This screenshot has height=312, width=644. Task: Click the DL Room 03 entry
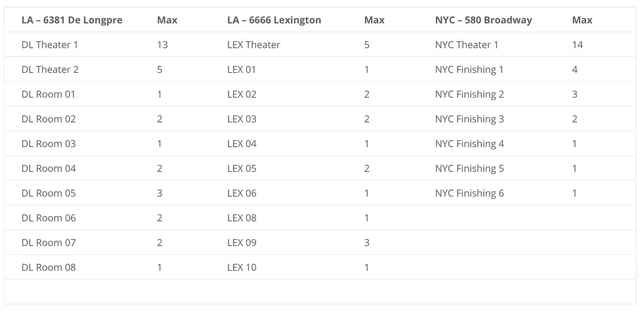coord(49,144)
